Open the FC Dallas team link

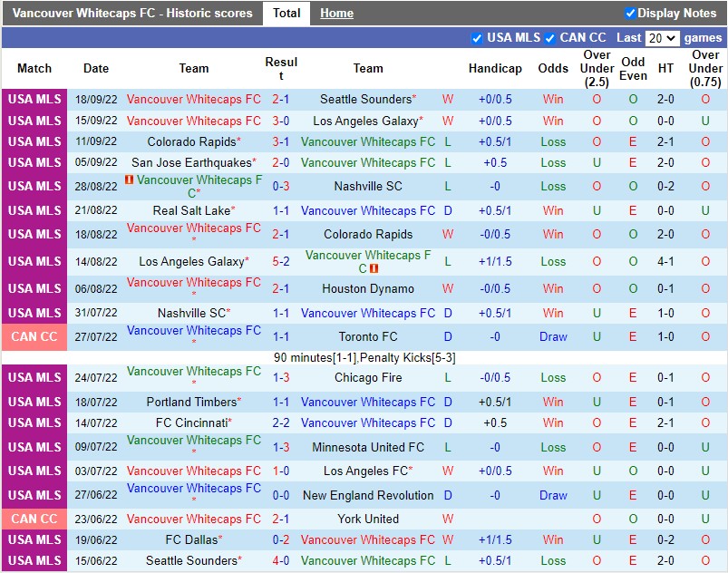pyautogui.click(x=192, y=540)
